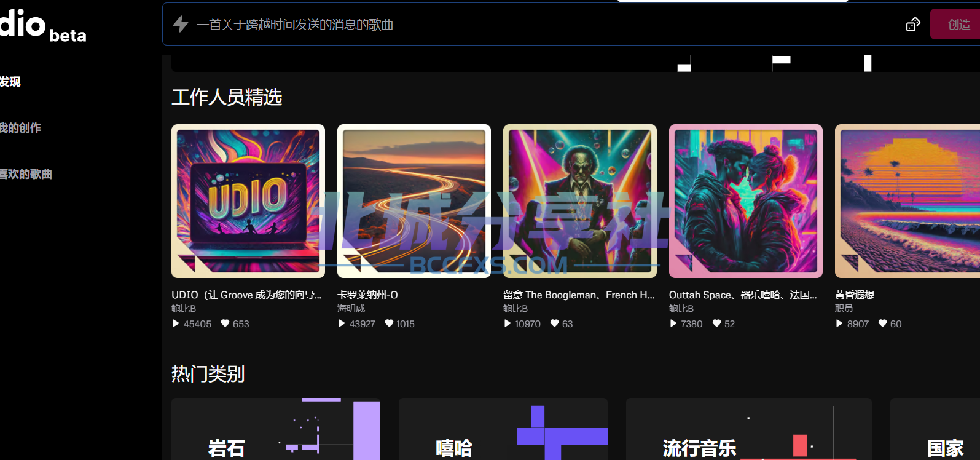Click the dice random prompt icon
The height and width of the screenshot is (460, 980).
pyautogui.click(x=913, y=25)
